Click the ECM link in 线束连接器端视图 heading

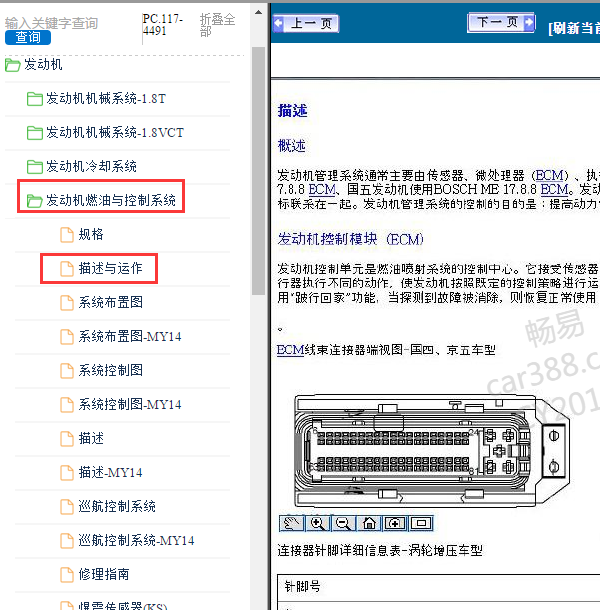[290, 350]
